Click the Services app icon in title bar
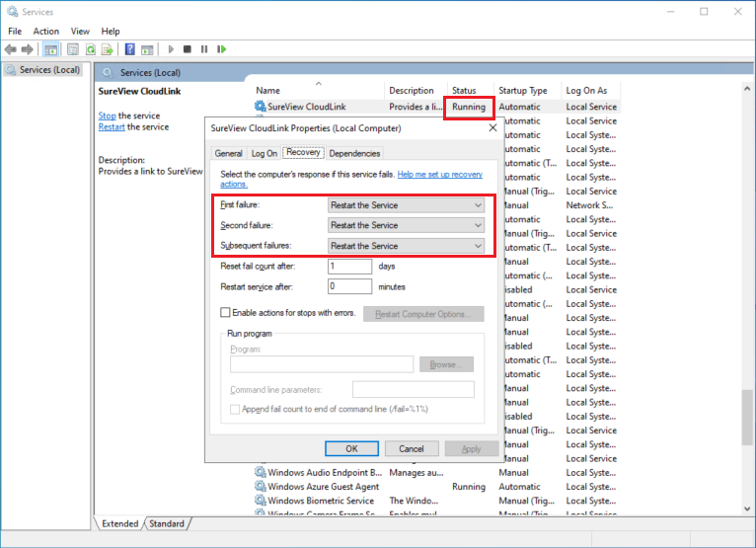Screen dimensions: 756x548 pyautogui.click(x=12, y=12)
